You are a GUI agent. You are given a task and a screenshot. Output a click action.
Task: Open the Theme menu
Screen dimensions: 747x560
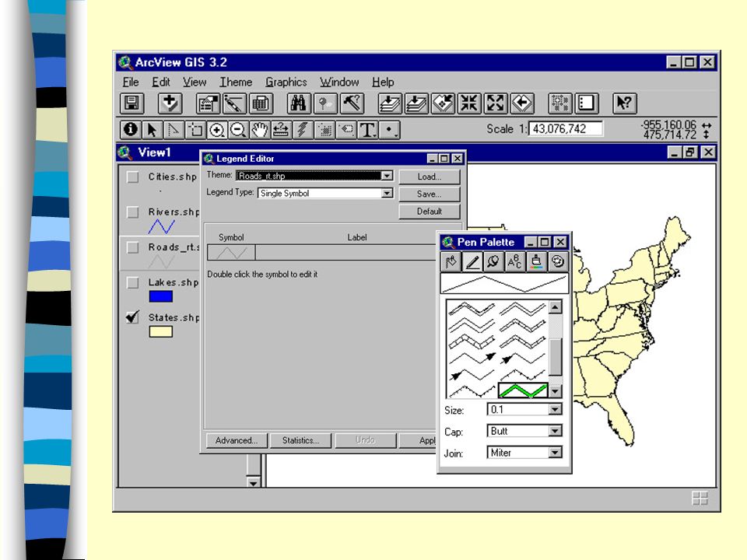[236, 82]
